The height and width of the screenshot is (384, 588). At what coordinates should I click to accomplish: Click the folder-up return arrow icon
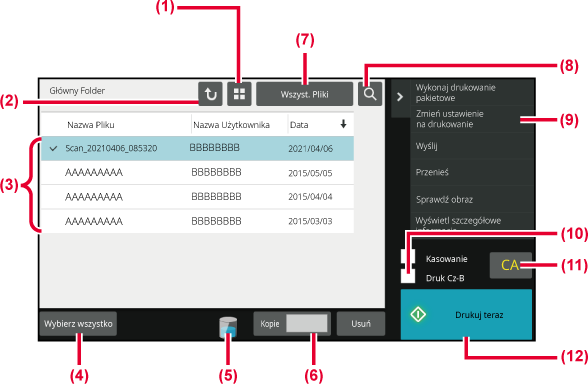click(x=210, y=94)
